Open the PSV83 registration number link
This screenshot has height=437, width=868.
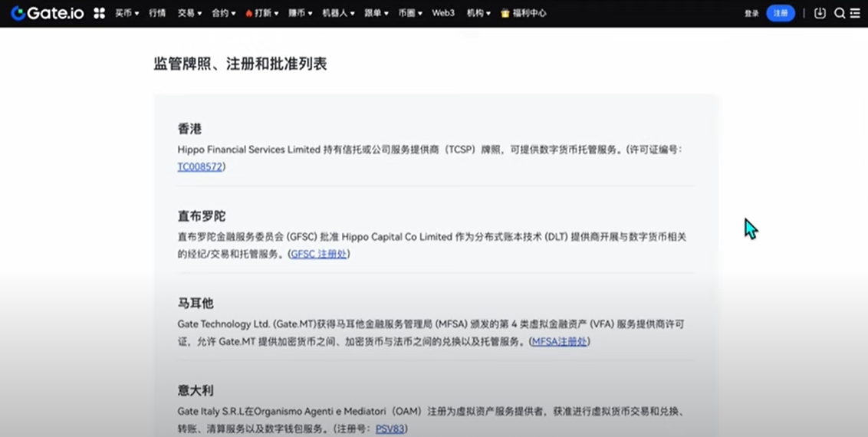click(x=389, y=429)
